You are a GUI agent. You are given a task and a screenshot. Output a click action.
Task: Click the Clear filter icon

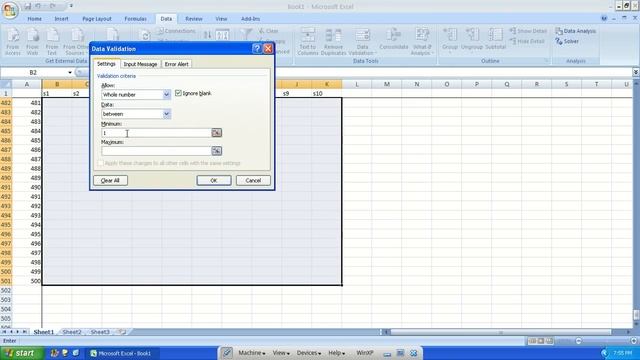(x=269, y=31)
